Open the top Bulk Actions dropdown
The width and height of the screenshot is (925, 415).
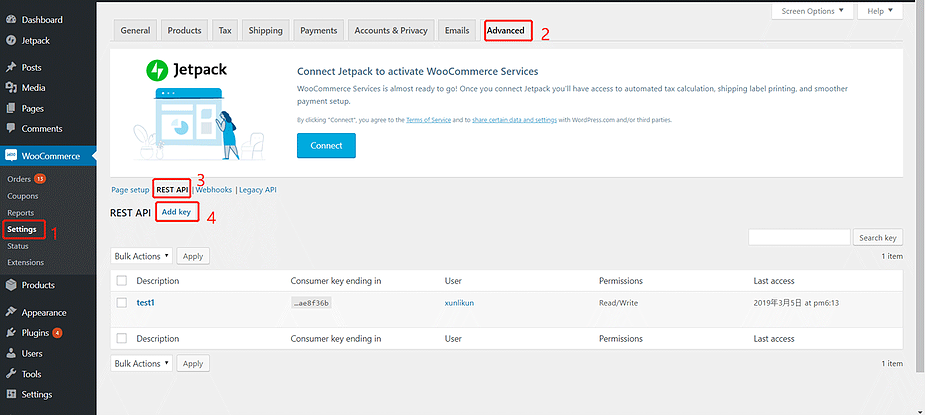[x=142, y=256]
